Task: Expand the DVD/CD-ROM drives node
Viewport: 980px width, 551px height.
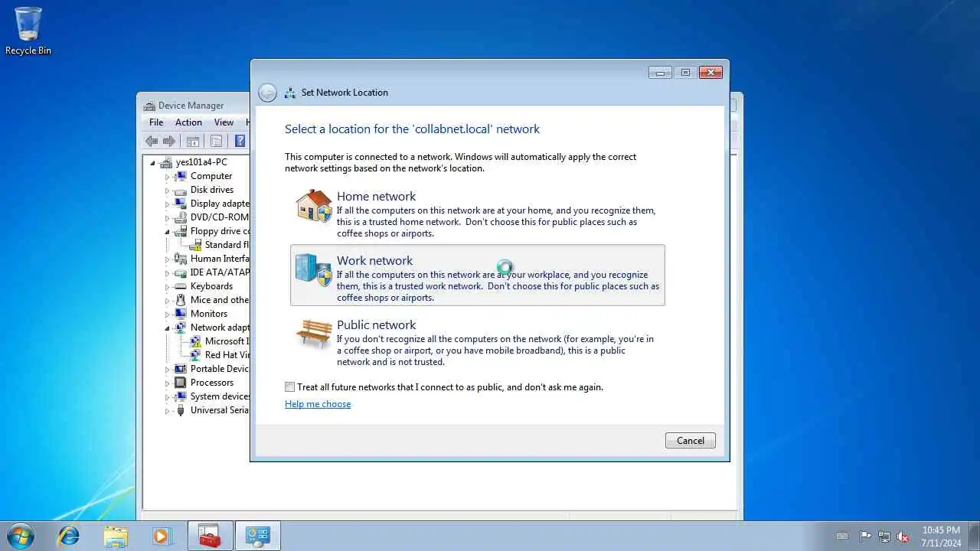Action: tap(167, 217)
